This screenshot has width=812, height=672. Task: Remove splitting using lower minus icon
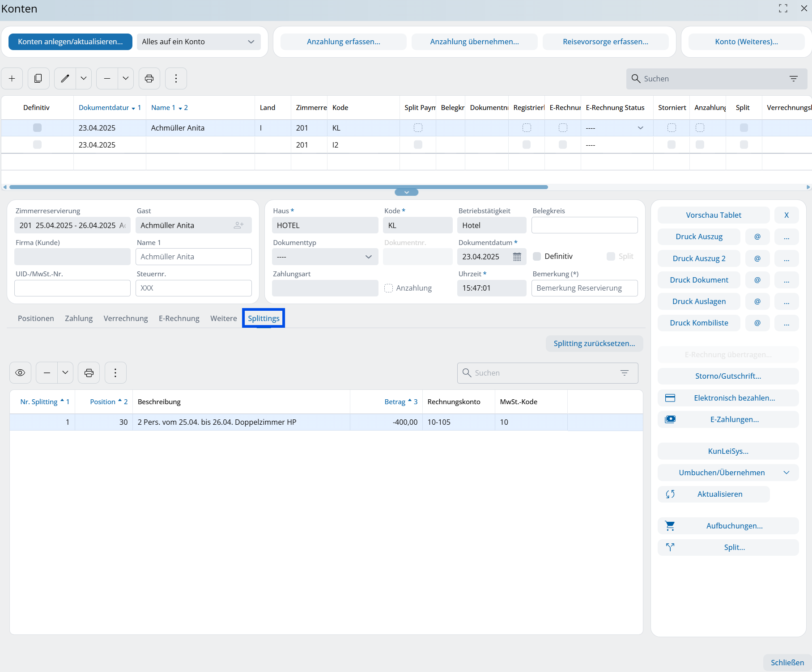[x=47, y=373]
